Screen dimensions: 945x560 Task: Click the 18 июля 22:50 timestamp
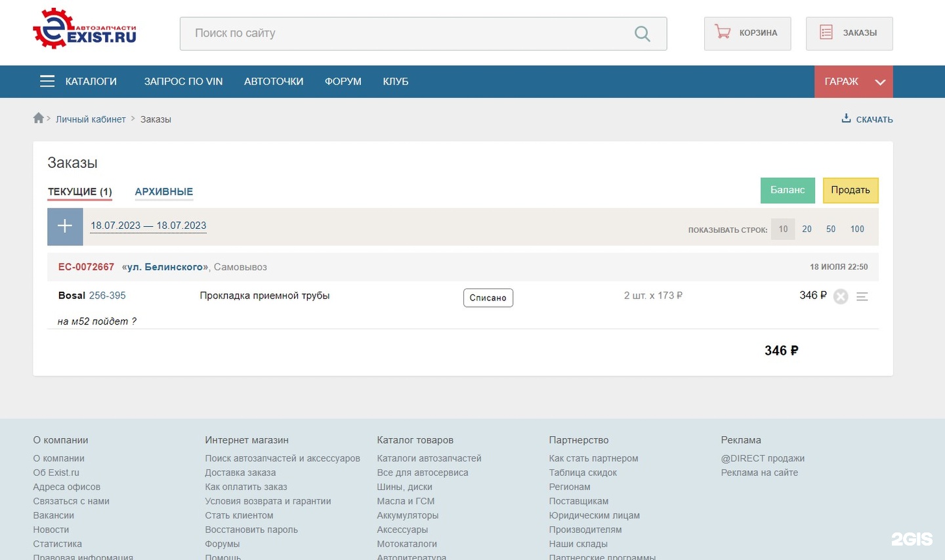(839, 267)
